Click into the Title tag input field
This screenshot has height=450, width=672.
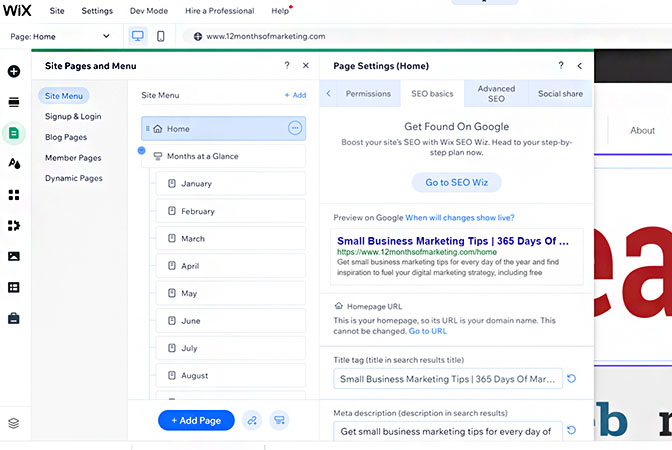(x=448, y=378)
